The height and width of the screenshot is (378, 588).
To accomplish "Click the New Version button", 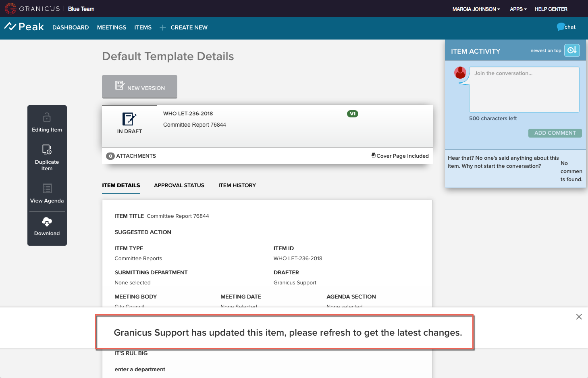I will pos(139,87).
